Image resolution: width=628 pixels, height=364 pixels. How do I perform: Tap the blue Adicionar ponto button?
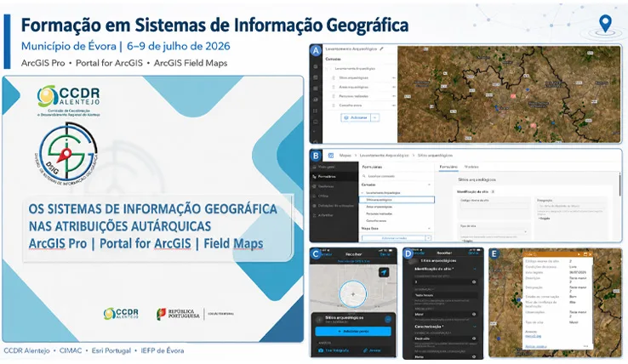pos(353,332)
